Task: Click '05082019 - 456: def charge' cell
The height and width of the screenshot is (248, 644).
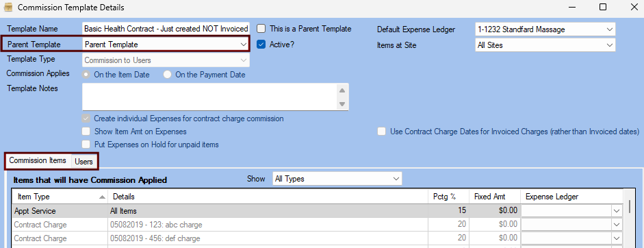Action: (x=268, y=238)
